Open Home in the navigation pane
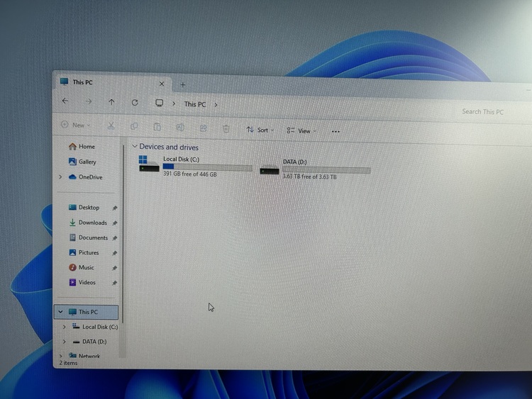The image size is (532, 399). click(87, 147)
